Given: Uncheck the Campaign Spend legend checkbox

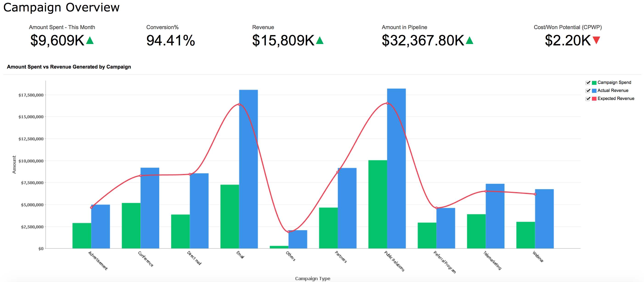Looking at the screenshot, I should point(588,83).
